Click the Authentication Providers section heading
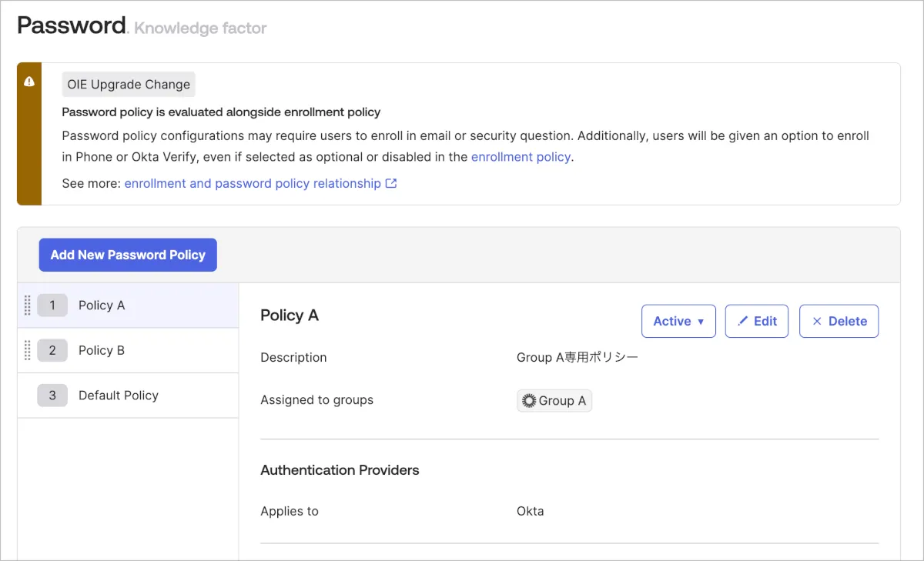The image size is (924, 561). click(x=340, y=470)
